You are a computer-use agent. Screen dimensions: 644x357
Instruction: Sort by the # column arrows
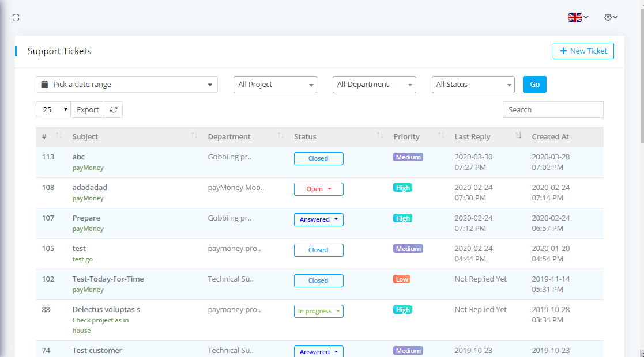(59, 136)
